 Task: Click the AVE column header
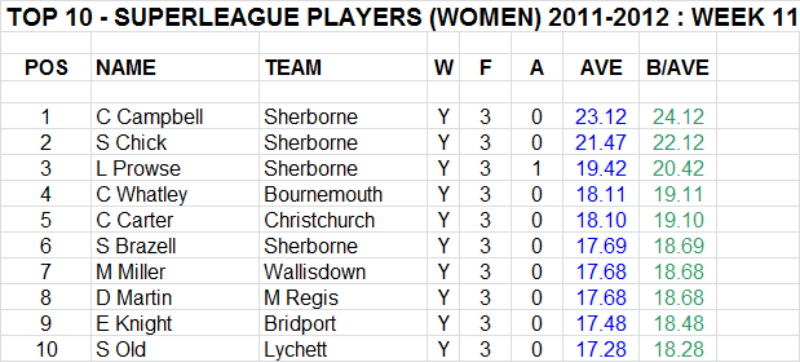point(601,67)
